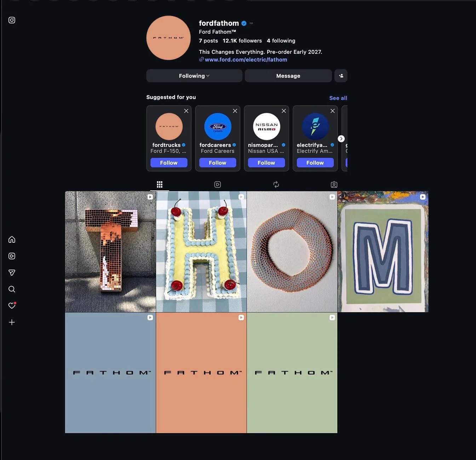Open the orange FATHOM logo post
The height and width of the screenshot is (460, 476).
[201, 373]
